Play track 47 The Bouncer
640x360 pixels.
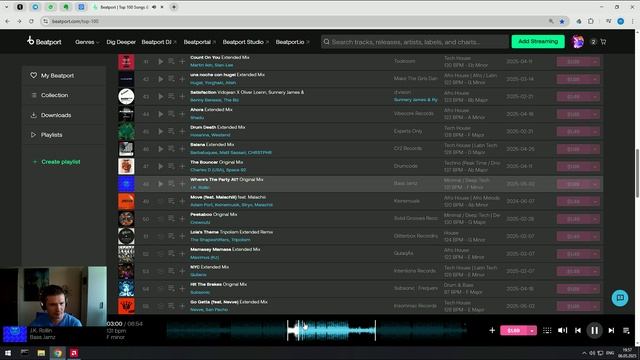click(x=160, y=167)
